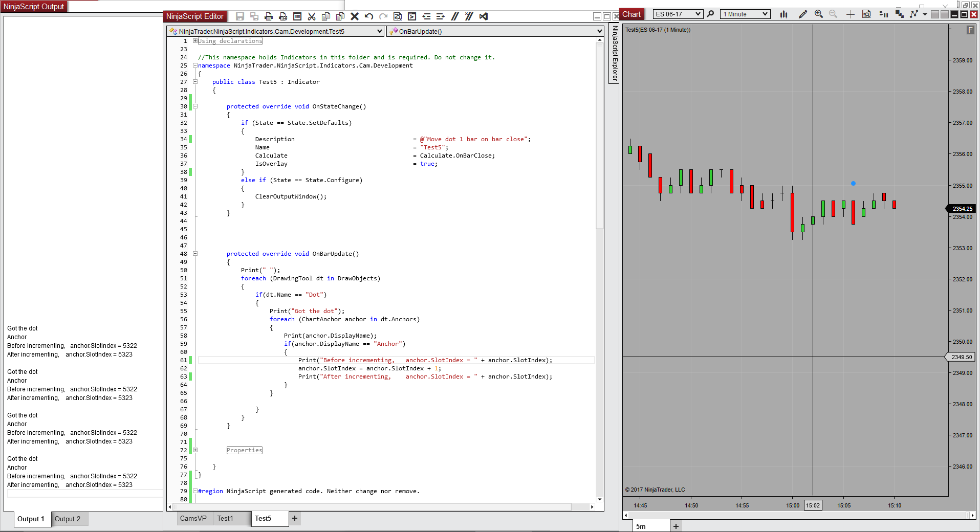Click the instrument search magnifier in Chart toolbar
The height and width of the screenshot is (532, 980).
[711, 14]
